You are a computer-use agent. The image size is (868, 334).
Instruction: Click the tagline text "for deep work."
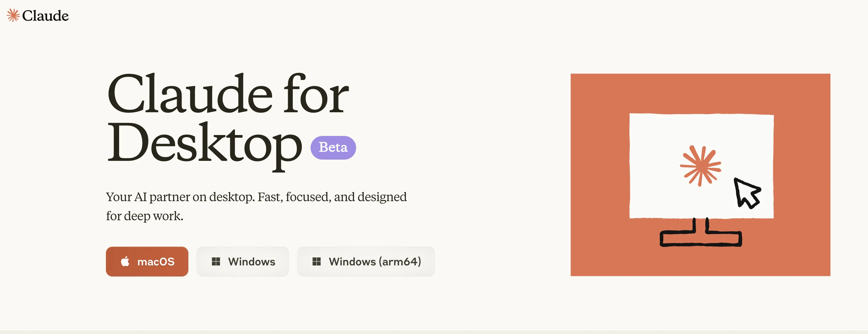click(145, 216)
